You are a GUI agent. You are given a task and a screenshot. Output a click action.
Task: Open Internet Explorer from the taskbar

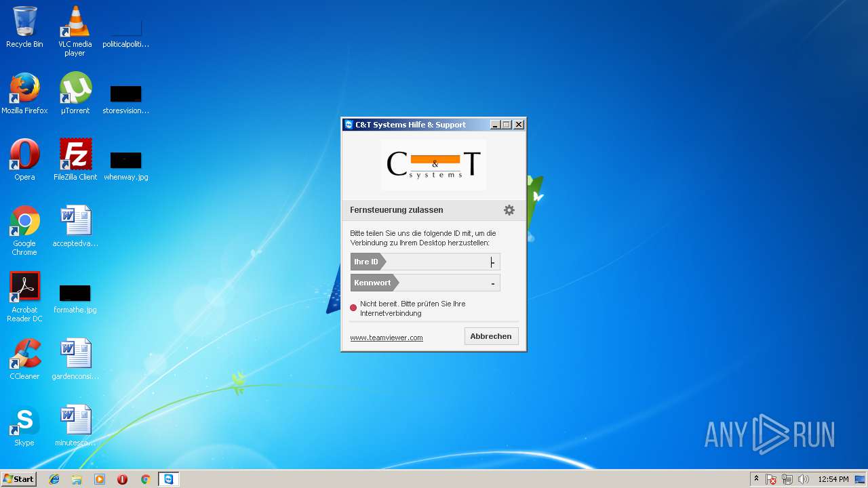54,479
